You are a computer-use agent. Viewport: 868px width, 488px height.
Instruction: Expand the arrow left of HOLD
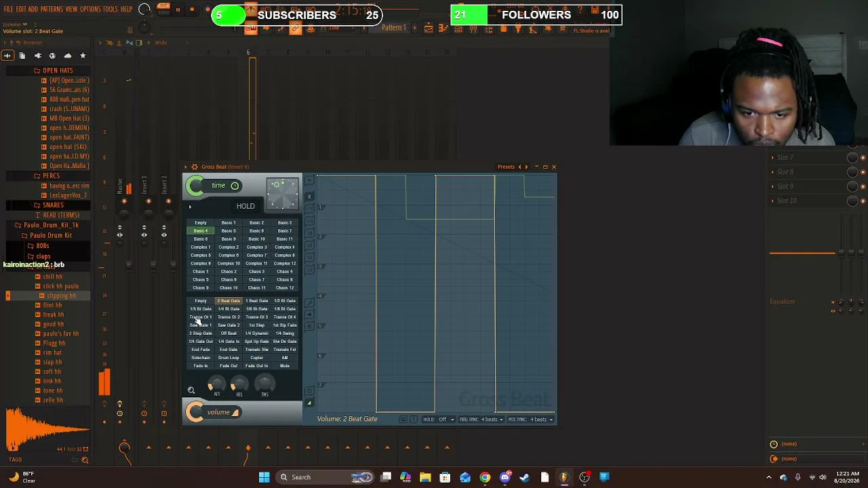tap(191, 207)
